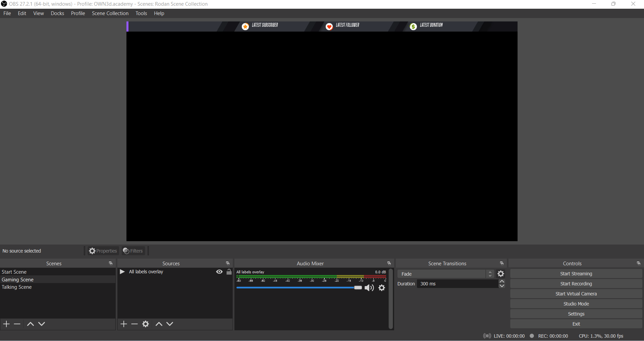Enable Studio Mode
644x341 pixels.
click(x=576, y=304)
